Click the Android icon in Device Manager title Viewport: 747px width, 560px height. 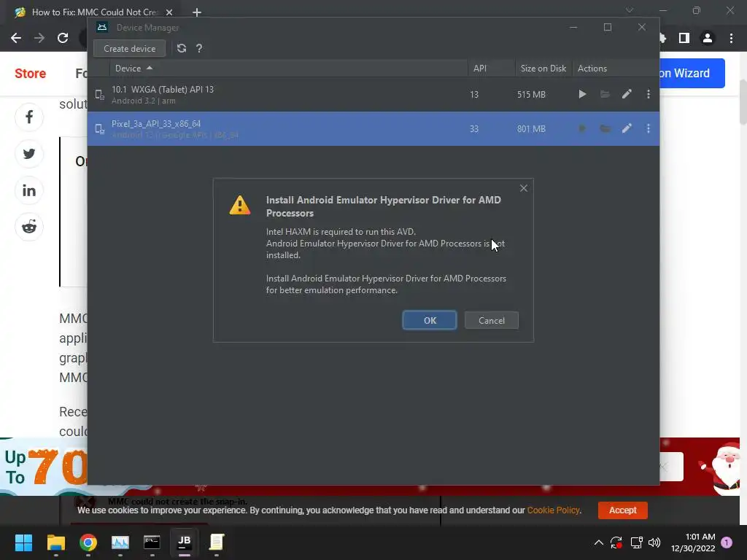(102, 28)
